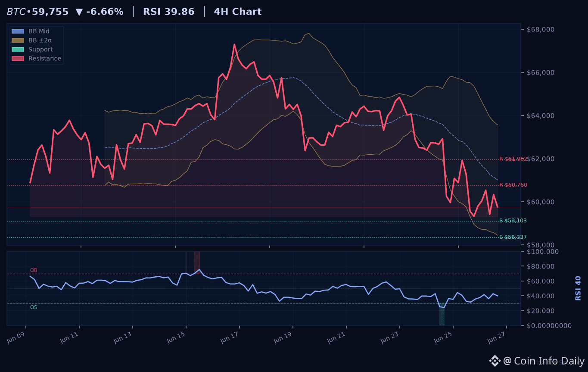Select the "Resistance" legend label
This screenshot has width=588, height=372.
(45, 58)
